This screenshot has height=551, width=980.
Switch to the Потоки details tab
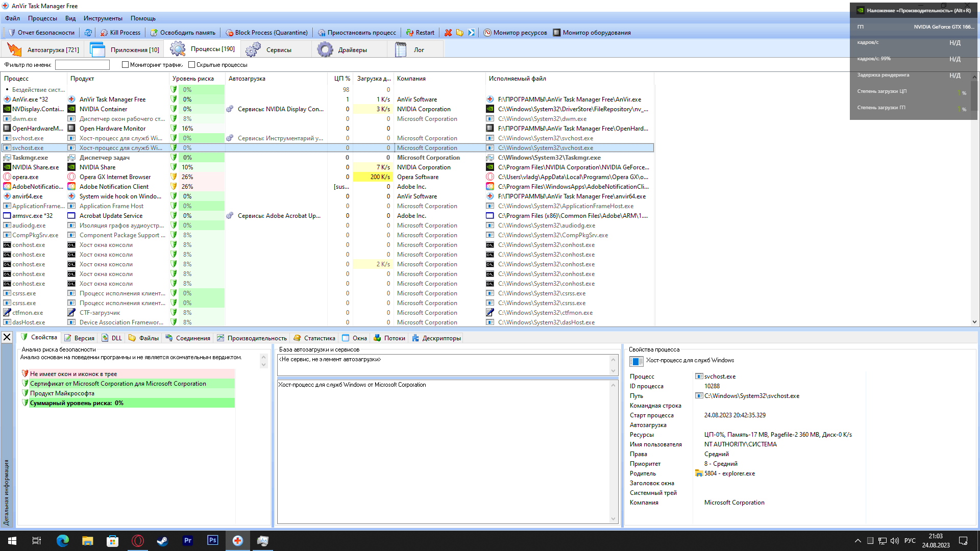coord(389,338)
